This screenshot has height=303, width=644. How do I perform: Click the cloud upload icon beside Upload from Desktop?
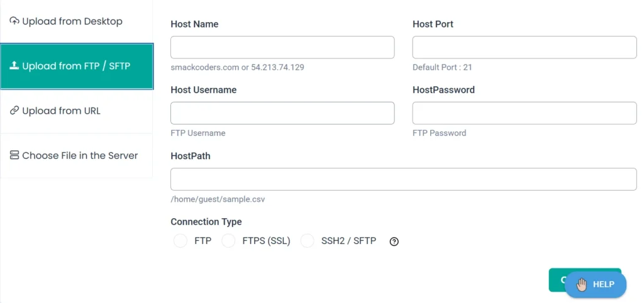[14, 21]
